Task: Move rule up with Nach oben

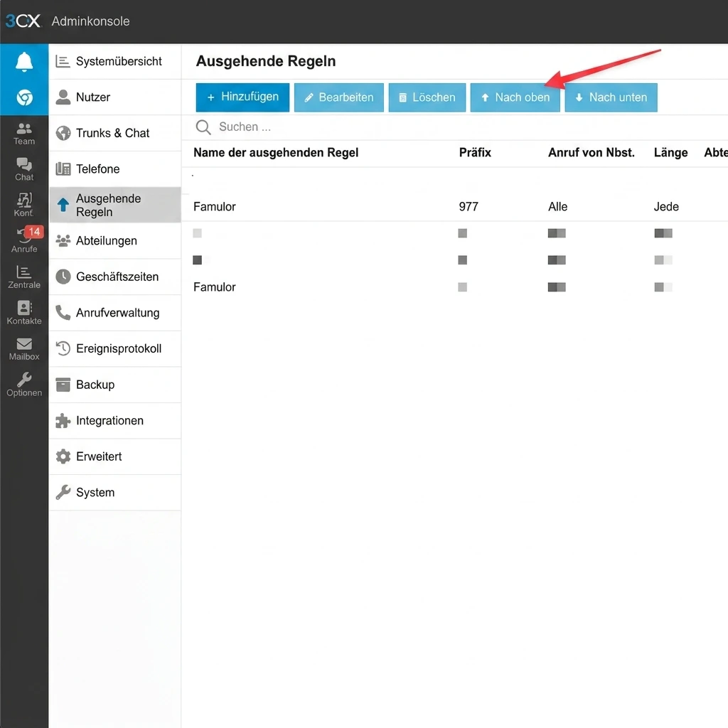Action: (515, 97)
